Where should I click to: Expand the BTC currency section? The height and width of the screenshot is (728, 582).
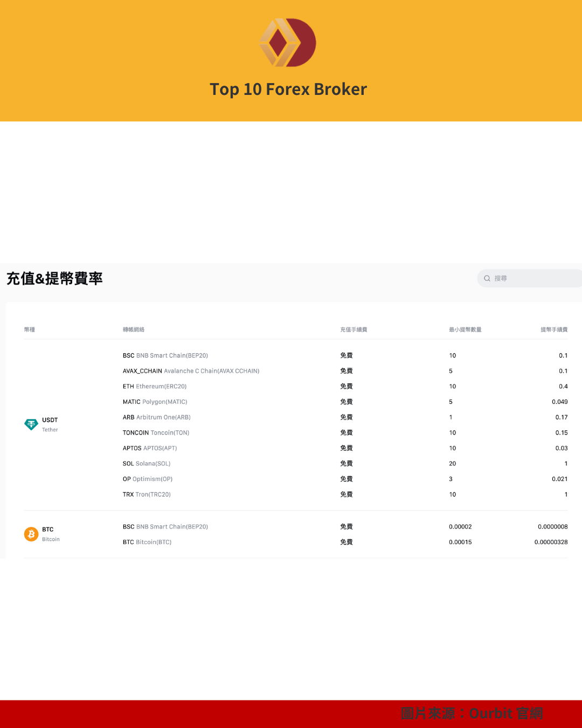point(48,534)
